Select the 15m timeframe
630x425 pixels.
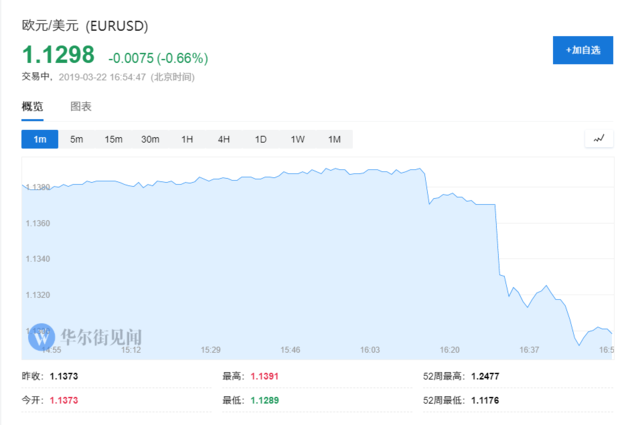pos(113,139)
